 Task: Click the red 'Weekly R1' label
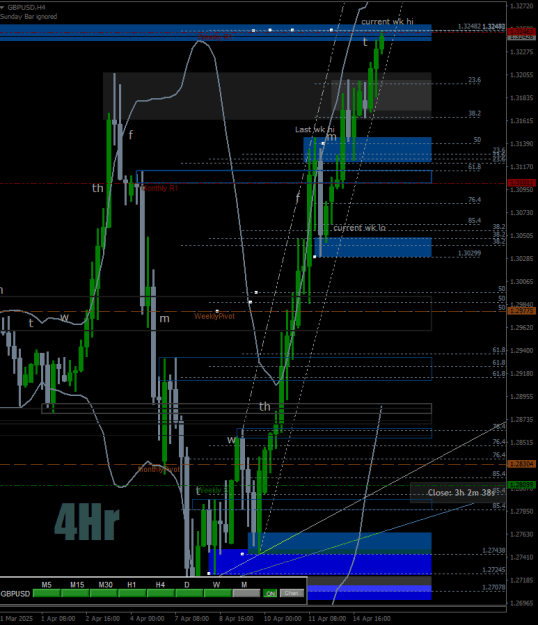click(215, 37)
